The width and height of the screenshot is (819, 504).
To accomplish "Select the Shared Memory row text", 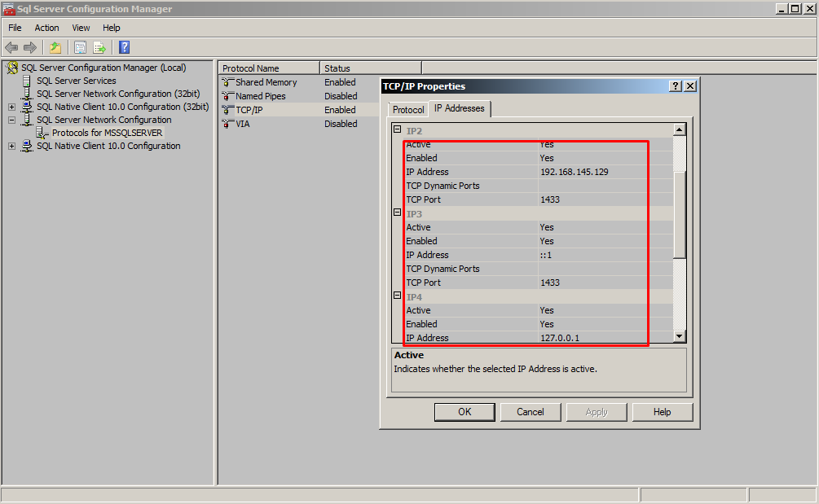I will tap(266, 82).
